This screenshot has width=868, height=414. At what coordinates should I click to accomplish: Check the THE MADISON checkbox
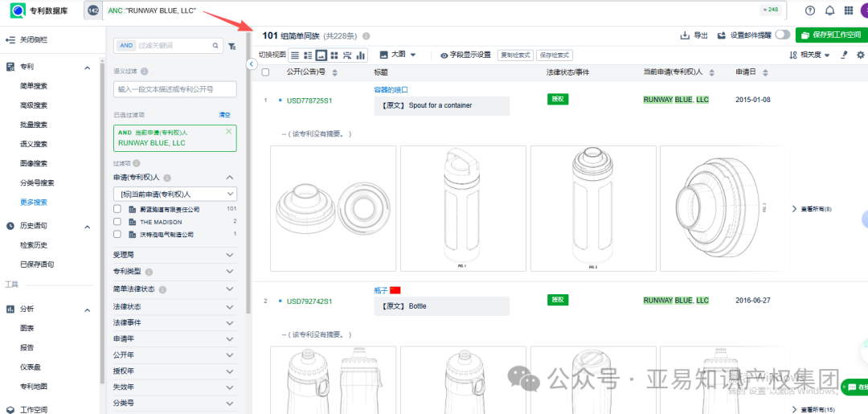tap(117, 221)
